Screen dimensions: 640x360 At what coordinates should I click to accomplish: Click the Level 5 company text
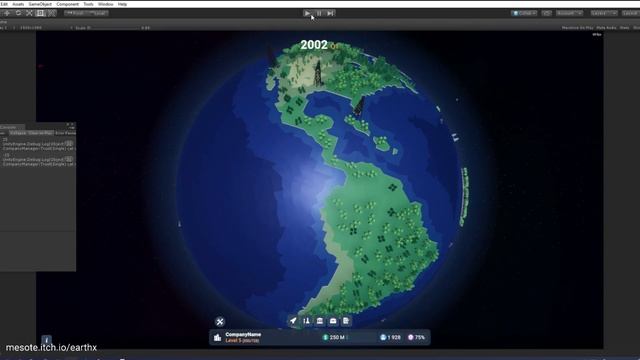[x=242, y=340]
